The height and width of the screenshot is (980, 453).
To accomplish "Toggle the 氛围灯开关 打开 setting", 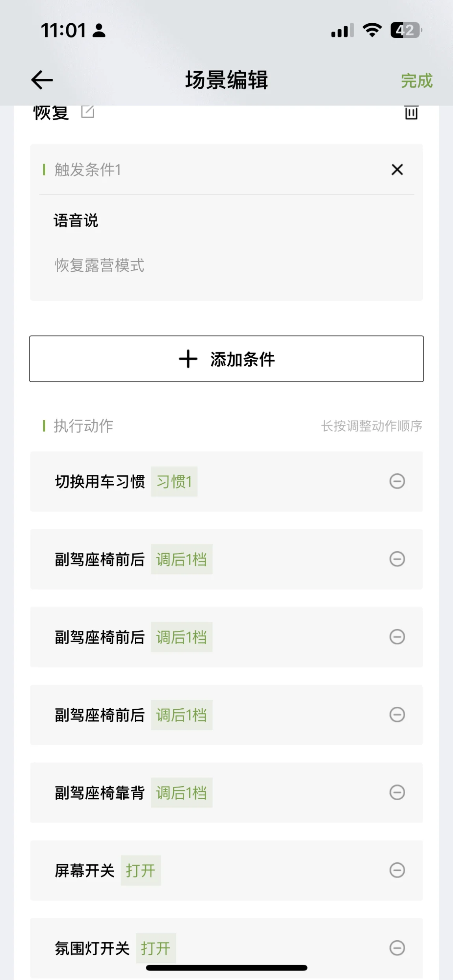I will (x=156, y=948).
